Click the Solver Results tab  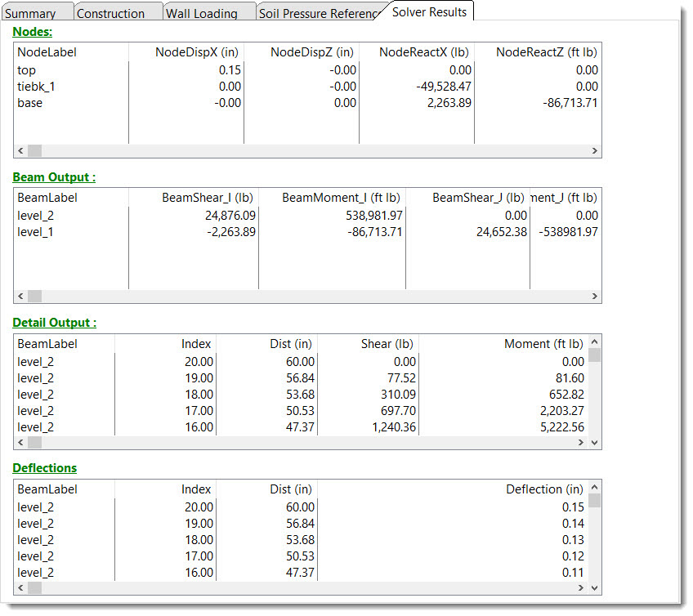pos(429,11)
